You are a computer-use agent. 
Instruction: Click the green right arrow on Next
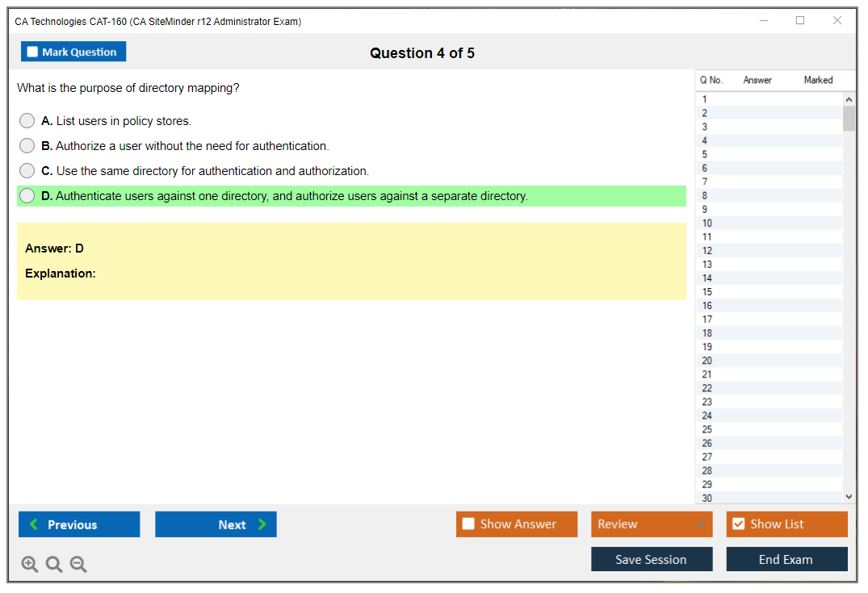262,524
